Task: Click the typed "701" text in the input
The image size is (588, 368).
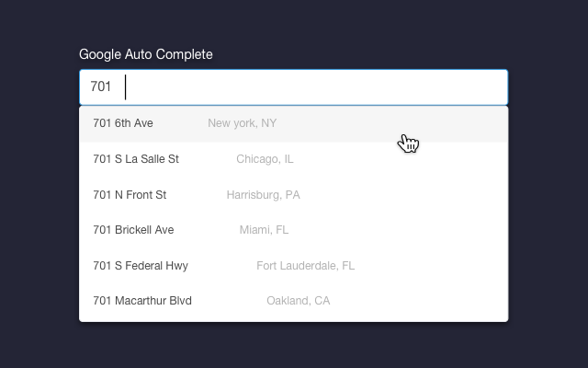Action: click(100, 87)
